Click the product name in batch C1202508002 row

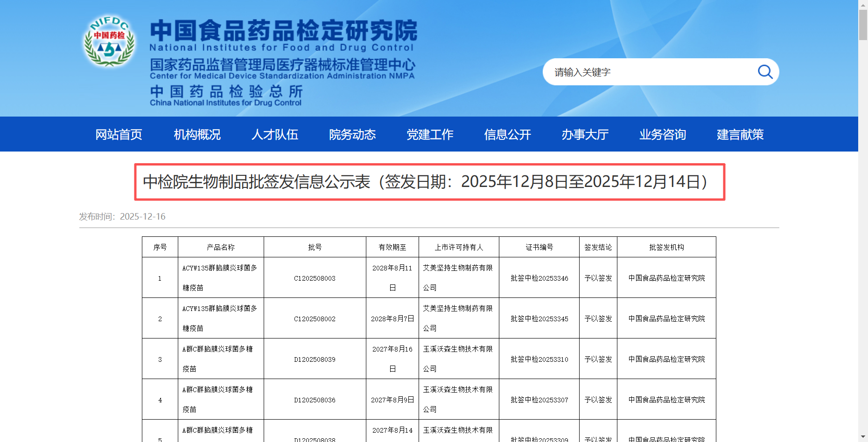pyautogui.click(x=220, y=318)
